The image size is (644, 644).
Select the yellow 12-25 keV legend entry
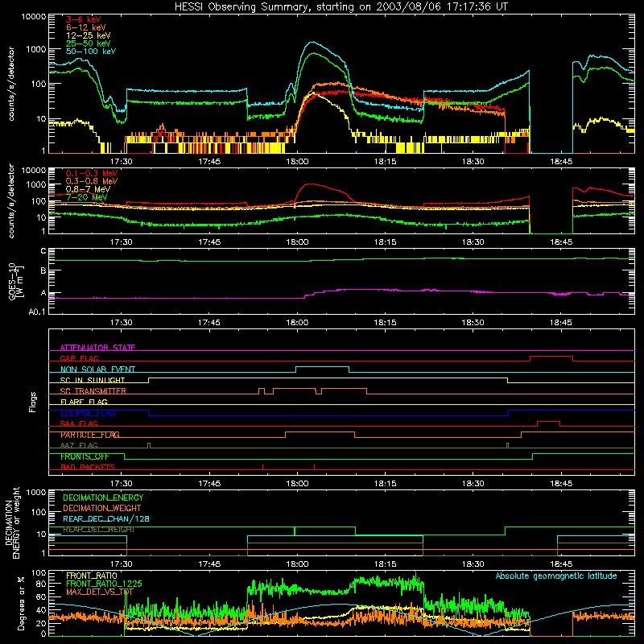[88, 35]
